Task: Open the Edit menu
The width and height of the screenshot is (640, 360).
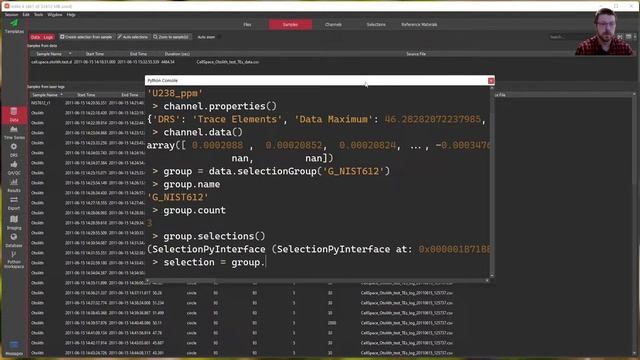Action: pyautogui.click(x=26, y=15)
